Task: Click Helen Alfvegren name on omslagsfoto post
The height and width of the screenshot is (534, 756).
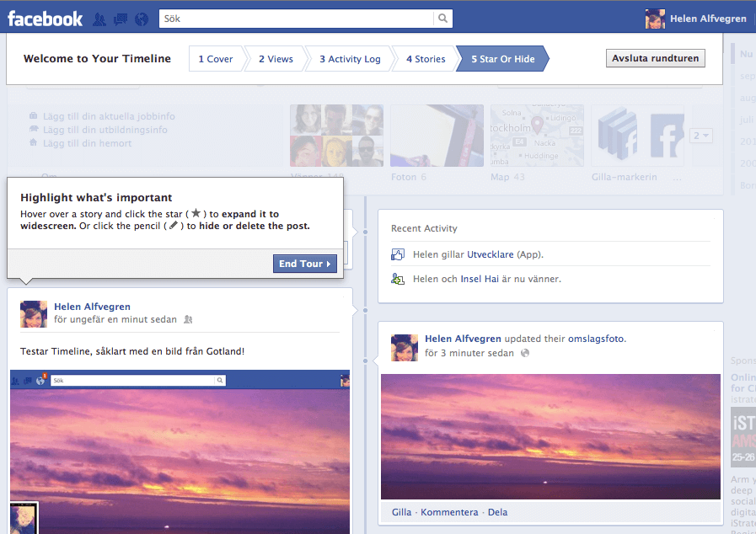Action: pyautogui.click(x=463, y=339)
